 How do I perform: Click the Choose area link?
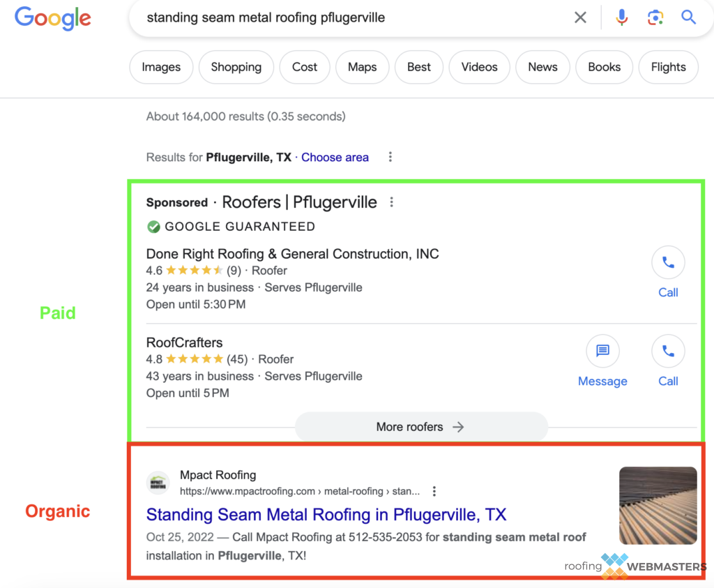pos(335,158)
